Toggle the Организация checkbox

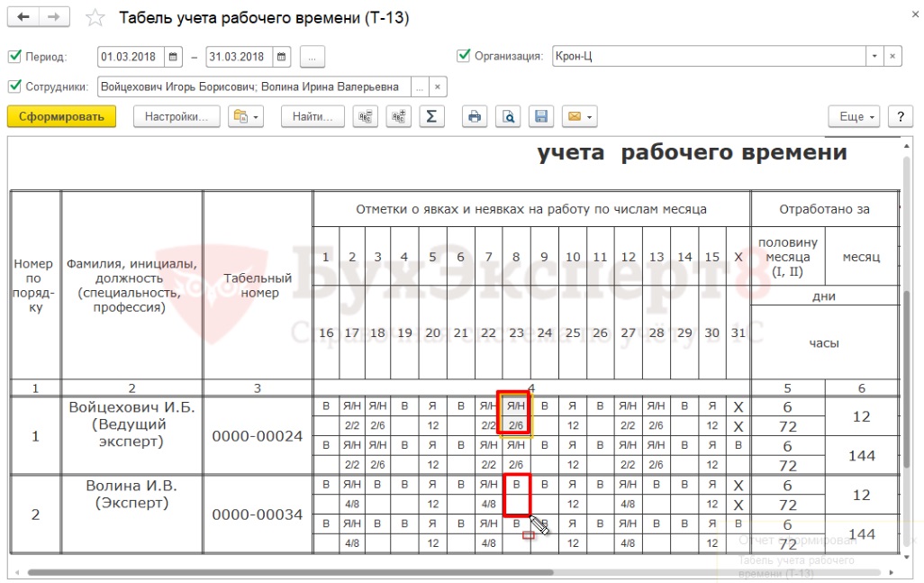click(464, 56)
